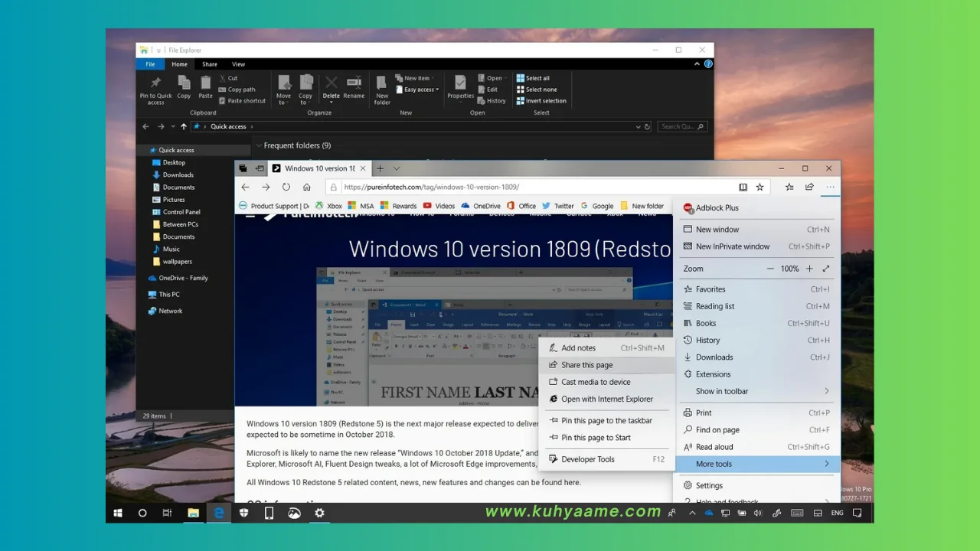
Task: Open the New item dropdown
Action: coord(414,78)
